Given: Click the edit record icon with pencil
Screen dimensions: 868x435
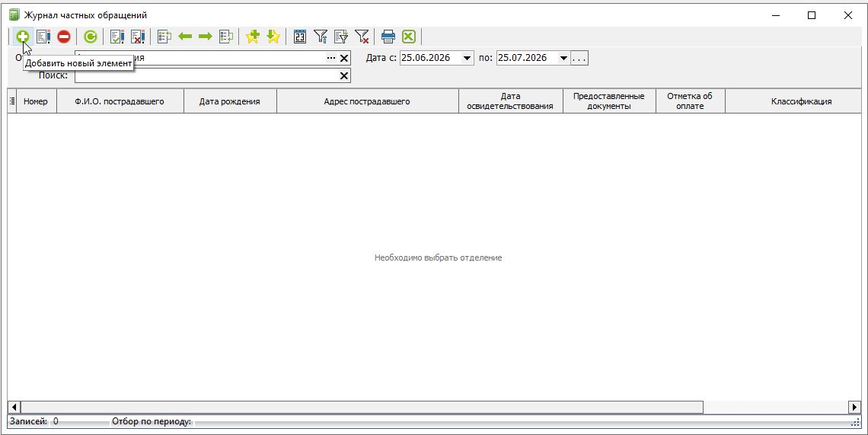Looking at the screenshot, I should click(43, 37).
